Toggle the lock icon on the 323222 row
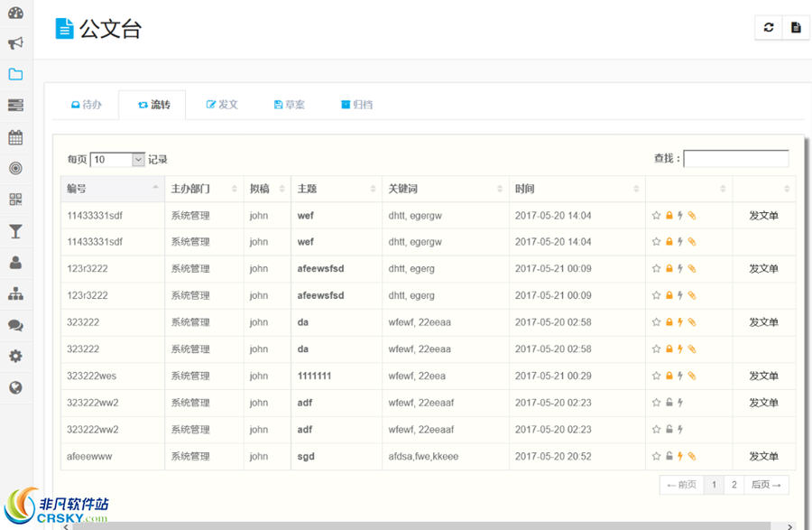Viewport: 812px width, 530px height. pyautogui.click(x=669, y=322)
